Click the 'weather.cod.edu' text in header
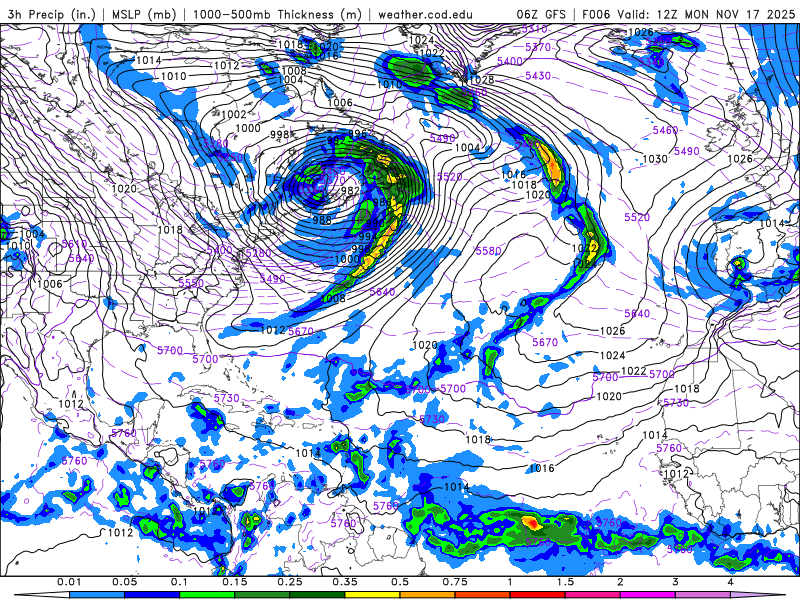800x600 pixels. (x=425, y=14)
